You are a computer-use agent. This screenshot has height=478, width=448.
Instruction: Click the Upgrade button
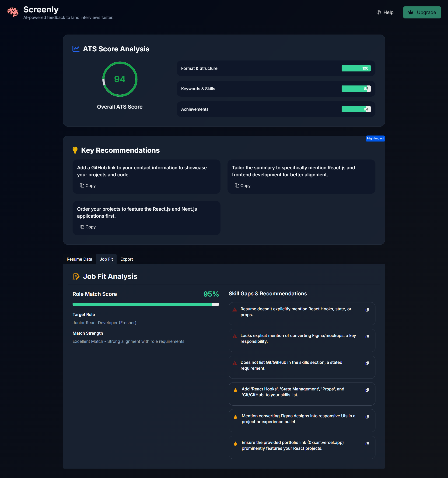point(422,13)
